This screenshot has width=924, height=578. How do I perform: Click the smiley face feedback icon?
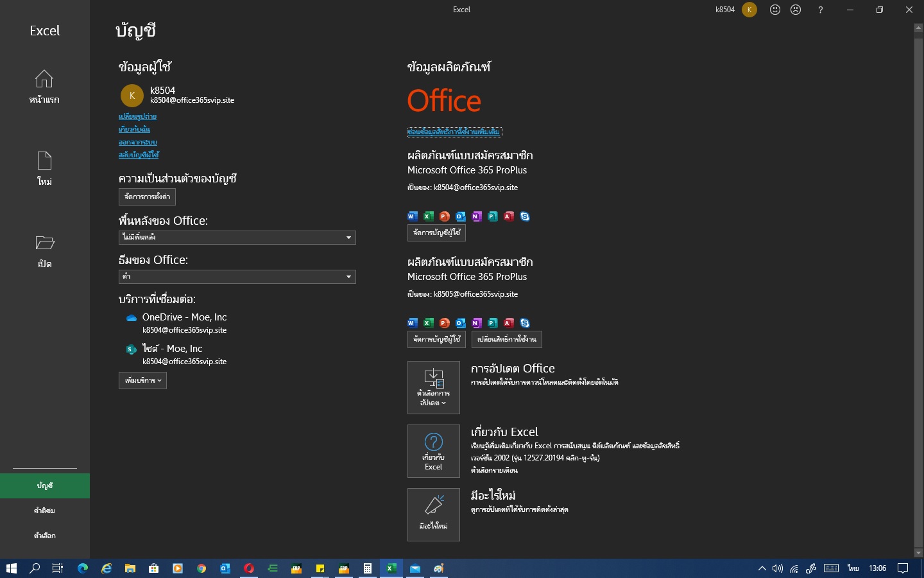[x=775, y=10]
